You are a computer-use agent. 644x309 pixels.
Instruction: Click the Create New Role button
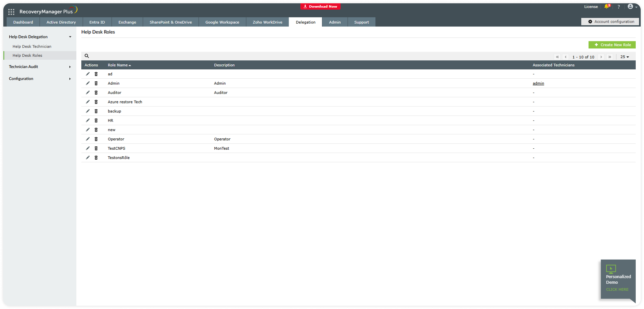(612, 45)
